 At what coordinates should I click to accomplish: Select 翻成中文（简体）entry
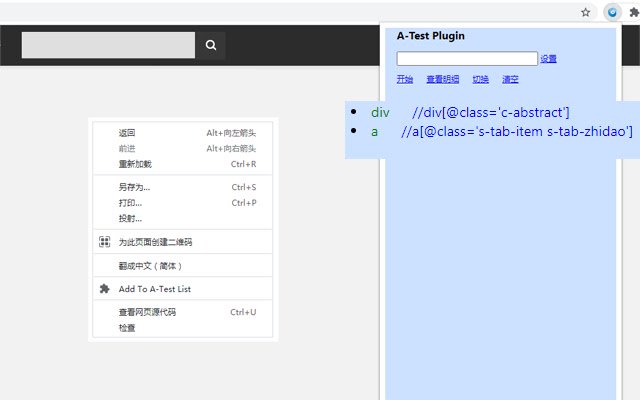click(x=182, y=266)
